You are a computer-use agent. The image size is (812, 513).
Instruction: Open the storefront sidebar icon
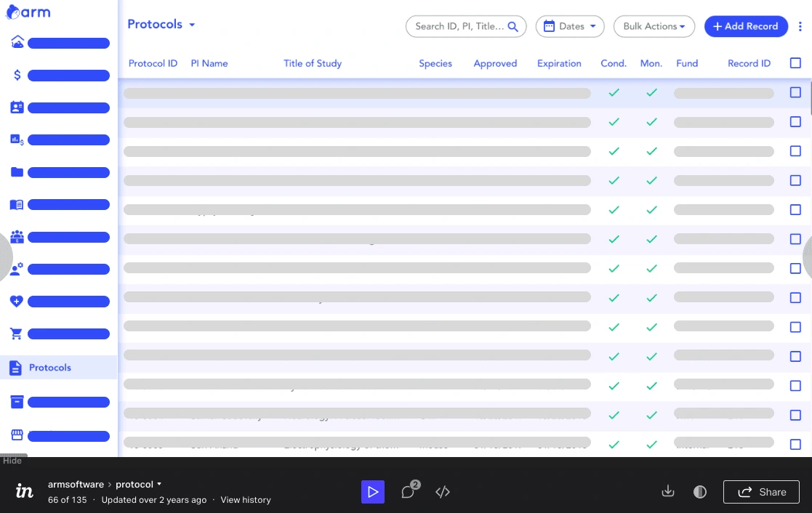click(17, 435)
